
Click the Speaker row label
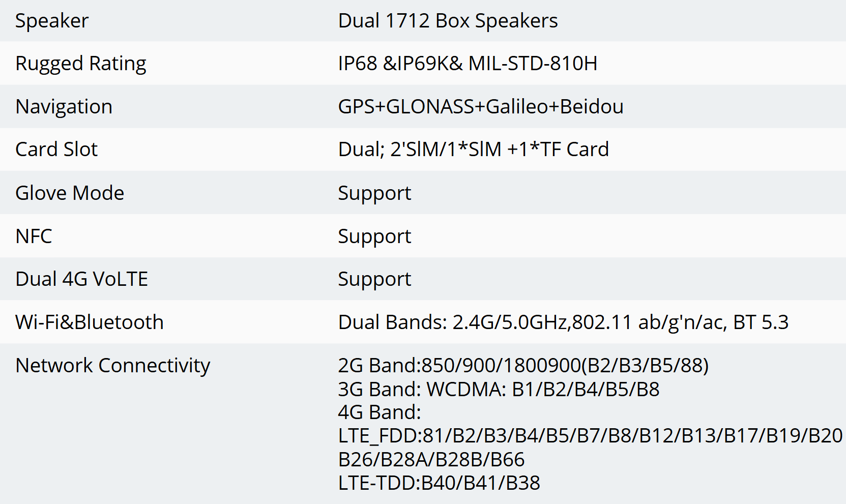[52, 21]
